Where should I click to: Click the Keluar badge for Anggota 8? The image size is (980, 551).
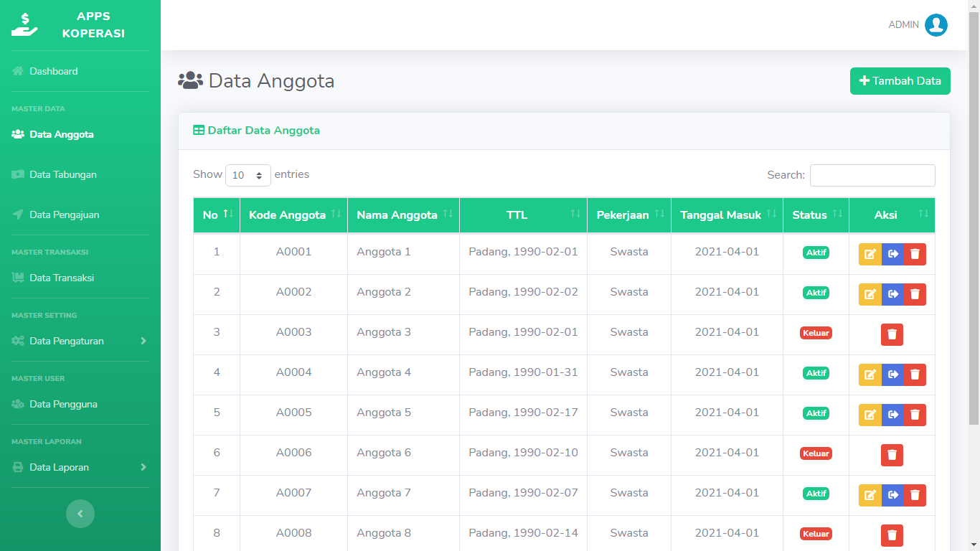click(x=816, y=534)
